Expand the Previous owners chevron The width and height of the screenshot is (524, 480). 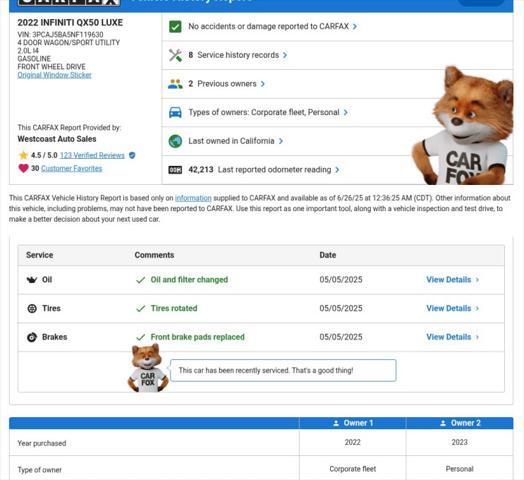[x=263, y=84]
